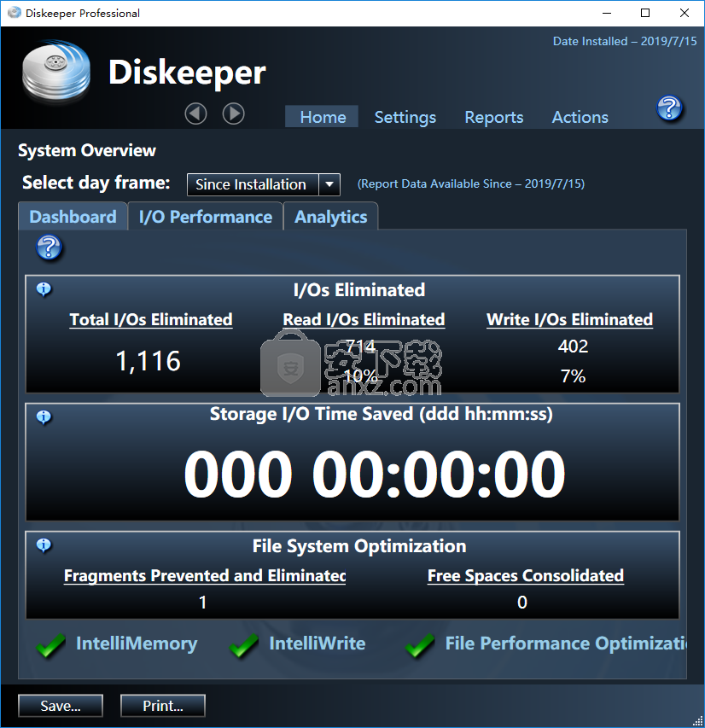The image size is (705, 728).
Task: Click the 1,116 total I/Os value
Action: (x=149, y=361)
